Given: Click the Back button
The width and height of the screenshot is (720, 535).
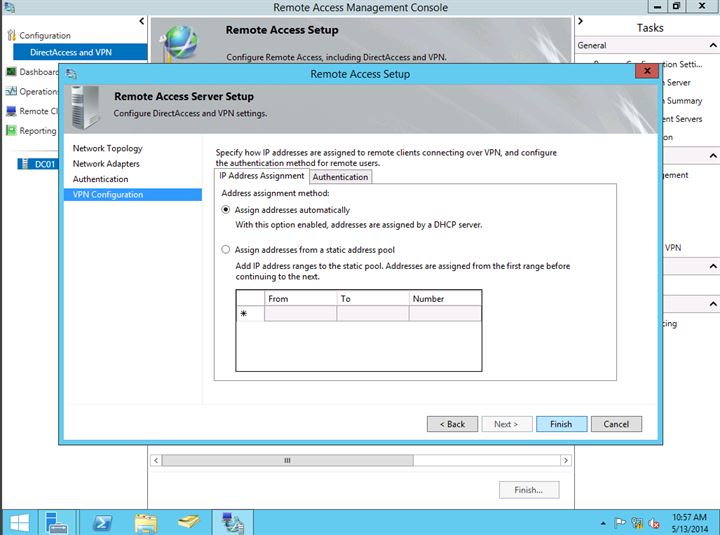Looking at the screenshot, I should (452, 424).
